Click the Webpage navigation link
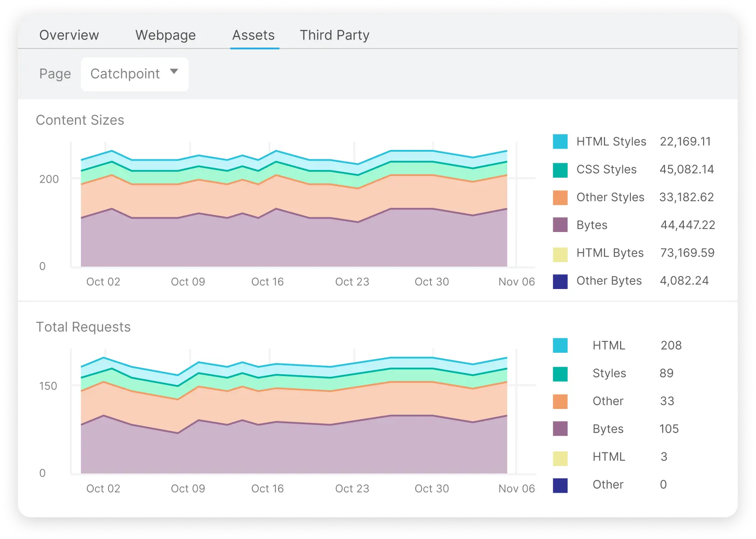The height and width of the screenshot is (539, 756). 165,35
